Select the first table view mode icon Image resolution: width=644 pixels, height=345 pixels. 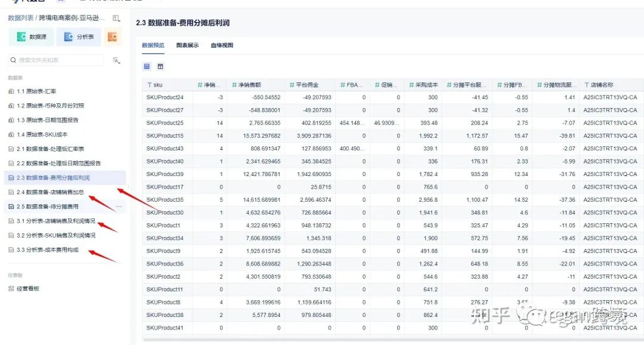[x=147, y=66]
